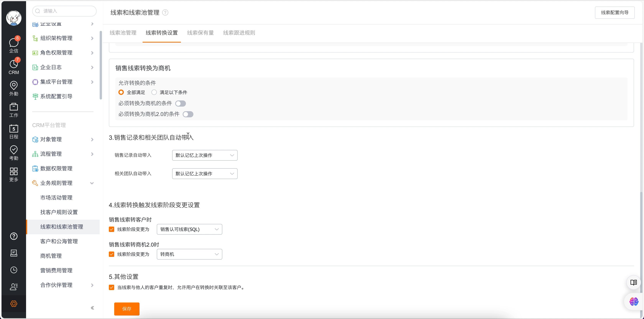644x319 pixels.
Task: Toggle 必须转换为商机的条件 switch
Action: [181, 103]
